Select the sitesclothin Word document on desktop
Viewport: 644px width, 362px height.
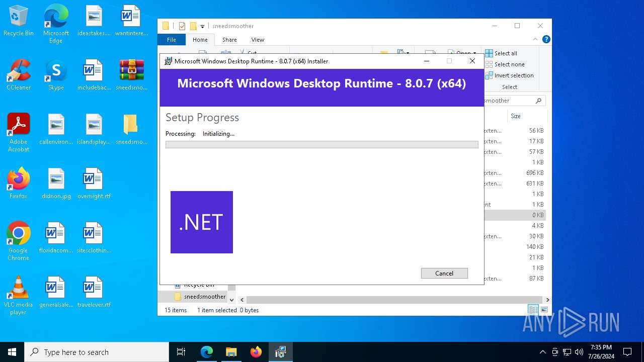pos(94,238)
